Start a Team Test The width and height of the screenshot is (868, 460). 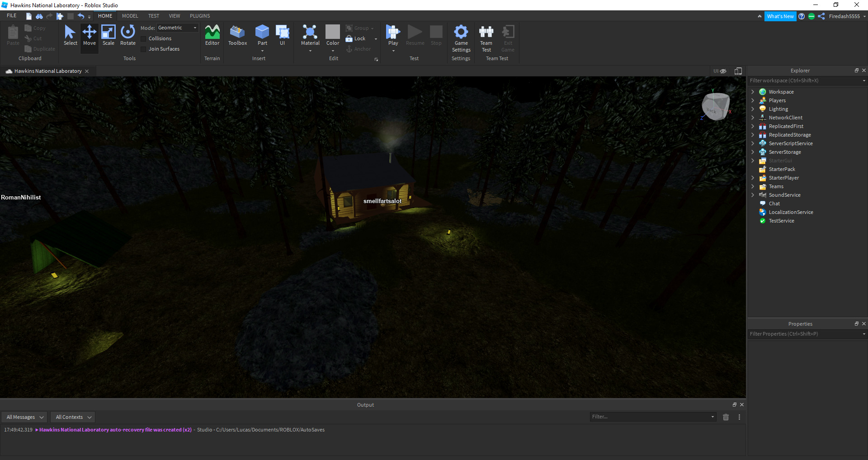(486, 38)
